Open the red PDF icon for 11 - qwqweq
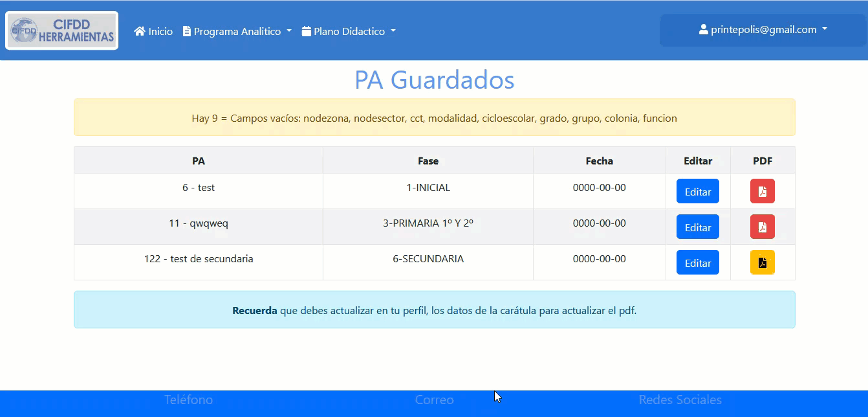This screenshot has height=417, width=868. pyautogui.click(x=763, y=227)
